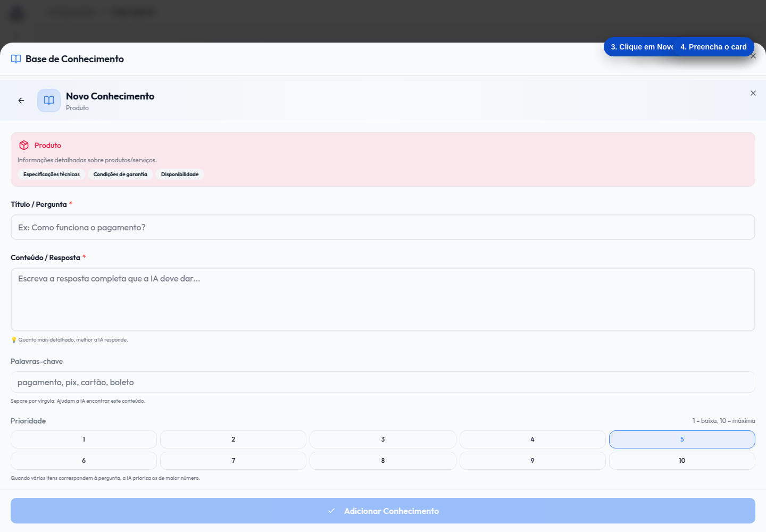Click the Produto box icon
Image resolution: width=766 pixels, height=532 pixels.
coord(24,145)
